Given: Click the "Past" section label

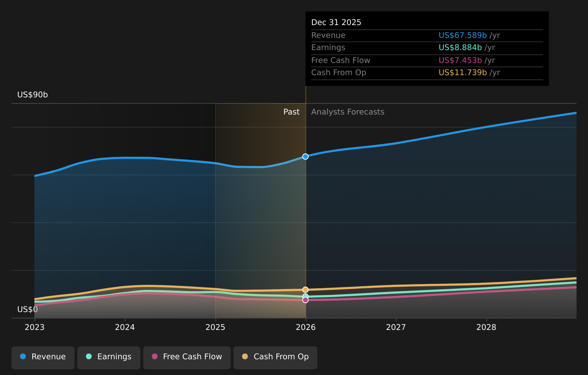Looking at the screenshot, I should [x=291, y=112].
